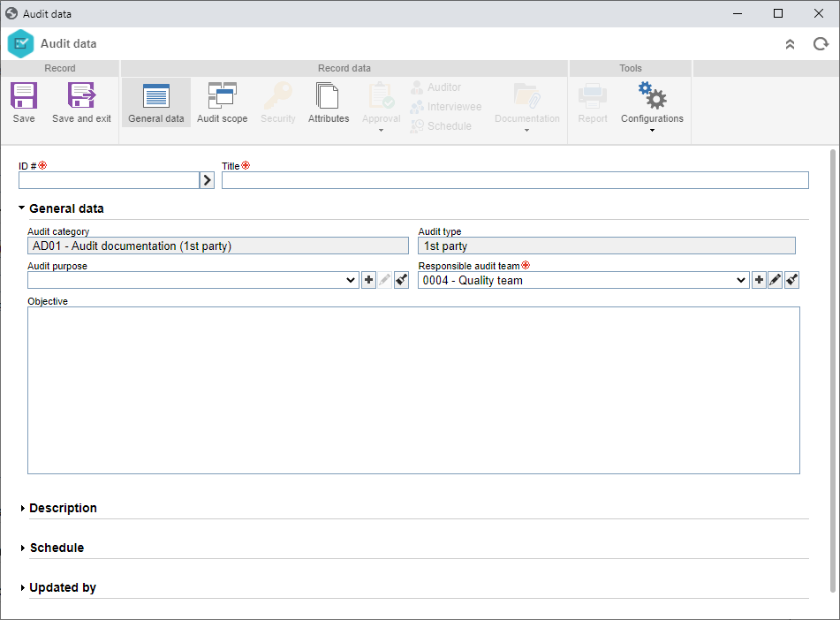This screenshot has height=620, width=840.
Task: Click the Audit category field
Action: pyautogui.click(x=217, y=246)
